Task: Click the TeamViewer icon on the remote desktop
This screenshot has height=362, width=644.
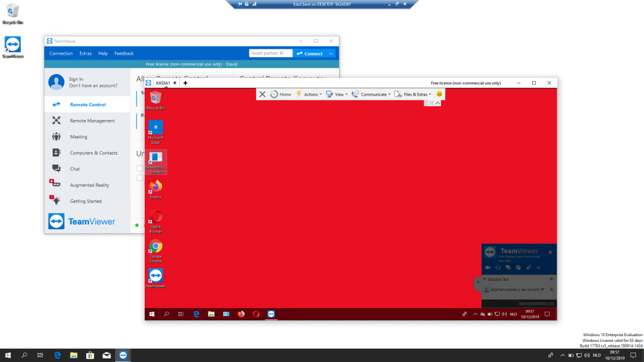Action: [x=156, y=278]
